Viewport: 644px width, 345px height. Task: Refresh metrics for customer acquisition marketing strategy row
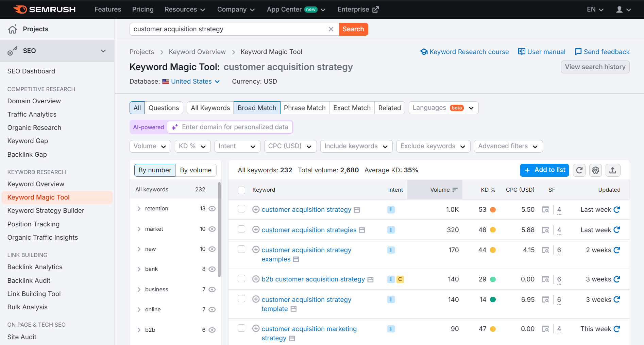617,329
